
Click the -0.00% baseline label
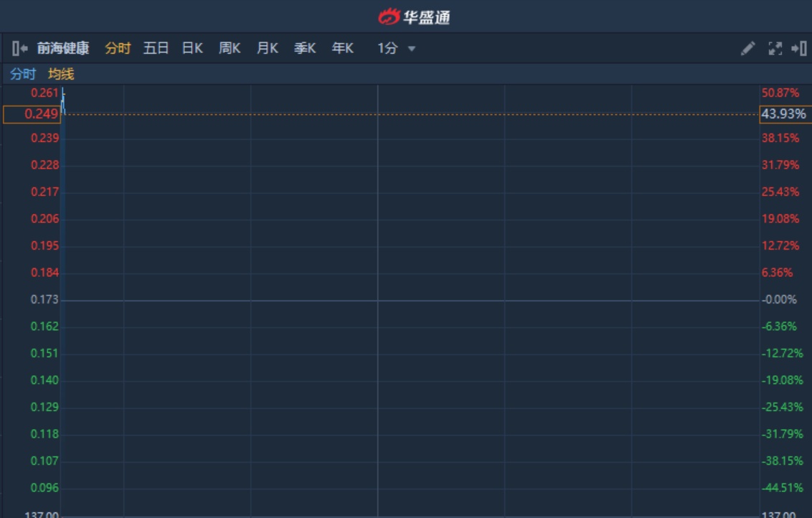[x=780, y=299]
